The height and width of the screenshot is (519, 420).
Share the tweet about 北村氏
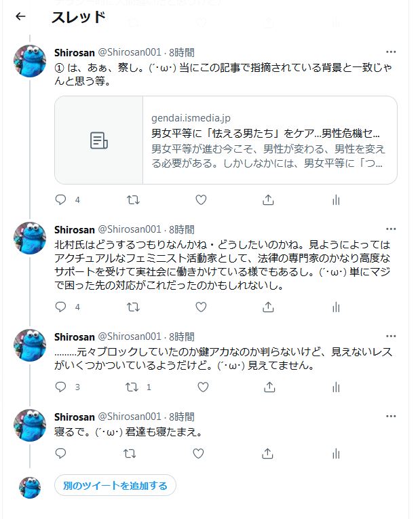pos(268,307)
